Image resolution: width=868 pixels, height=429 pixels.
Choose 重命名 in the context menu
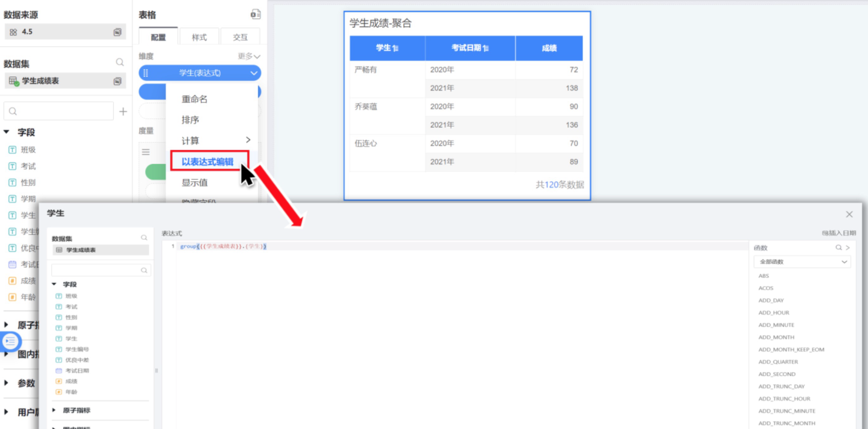(x=195, y=99)
